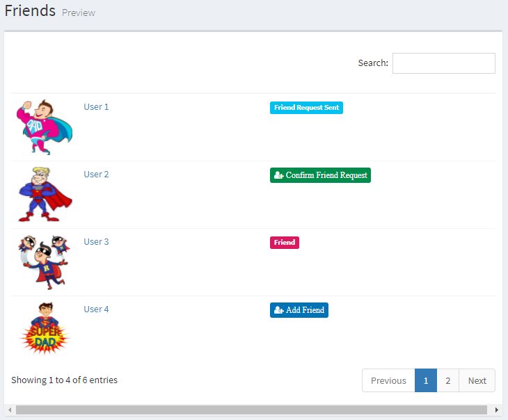Open User 2 profile link

tap(96, 175)
